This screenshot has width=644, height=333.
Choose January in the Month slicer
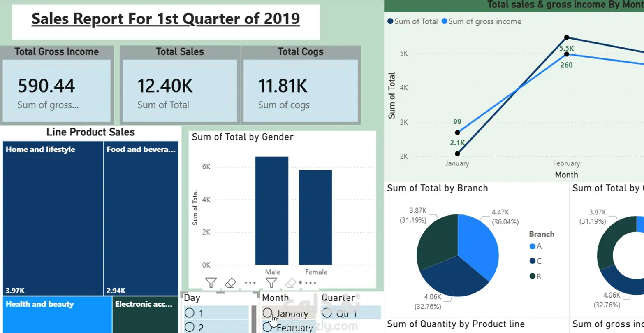click(x=289, y=313)
